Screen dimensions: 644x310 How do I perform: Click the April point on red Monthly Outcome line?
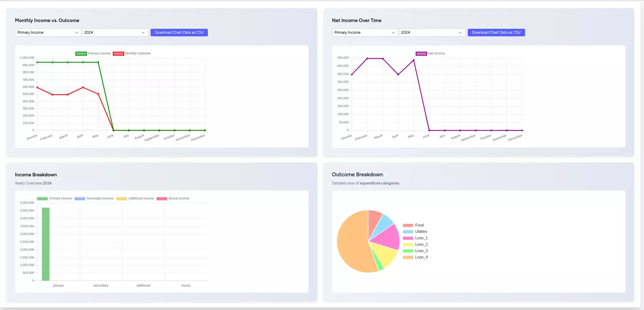pos(83,87)
